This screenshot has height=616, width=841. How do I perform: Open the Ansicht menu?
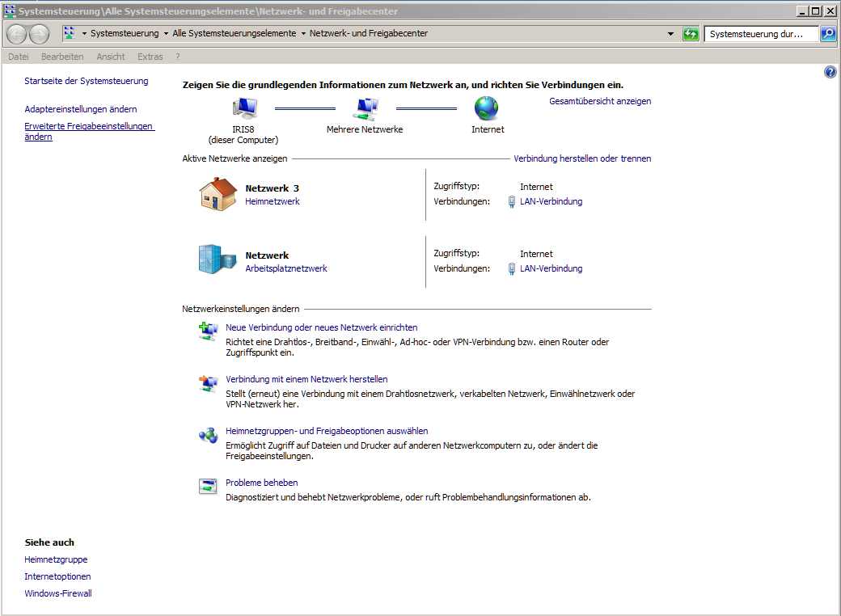point(111,57)
